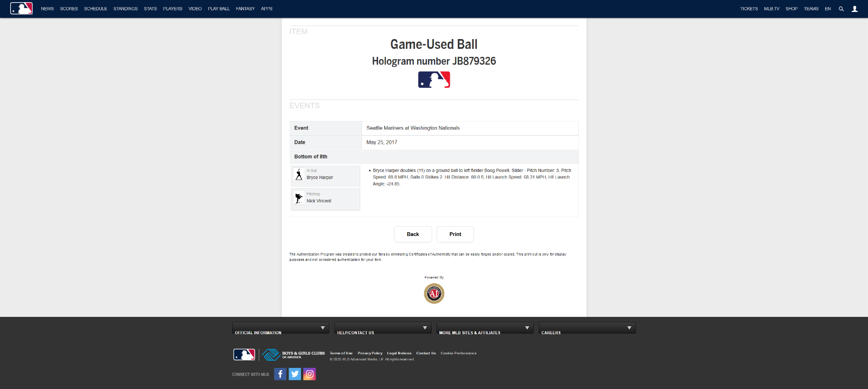Expand the Official Information dropdown
This screenshot has width=868, height=389.
pyautogui.click(x=280, y=328)
